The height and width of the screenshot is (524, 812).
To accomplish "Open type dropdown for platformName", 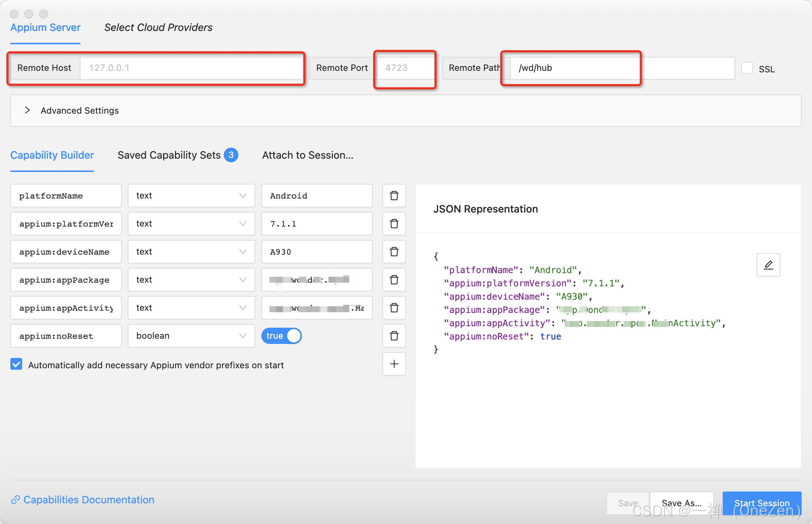I will 192,196.
